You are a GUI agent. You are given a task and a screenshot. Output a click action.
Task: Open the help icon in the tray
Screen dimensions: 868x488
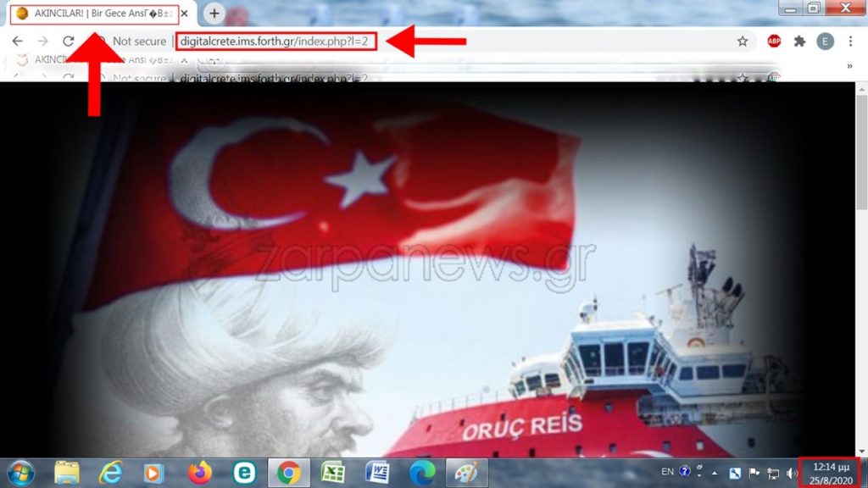685,471
